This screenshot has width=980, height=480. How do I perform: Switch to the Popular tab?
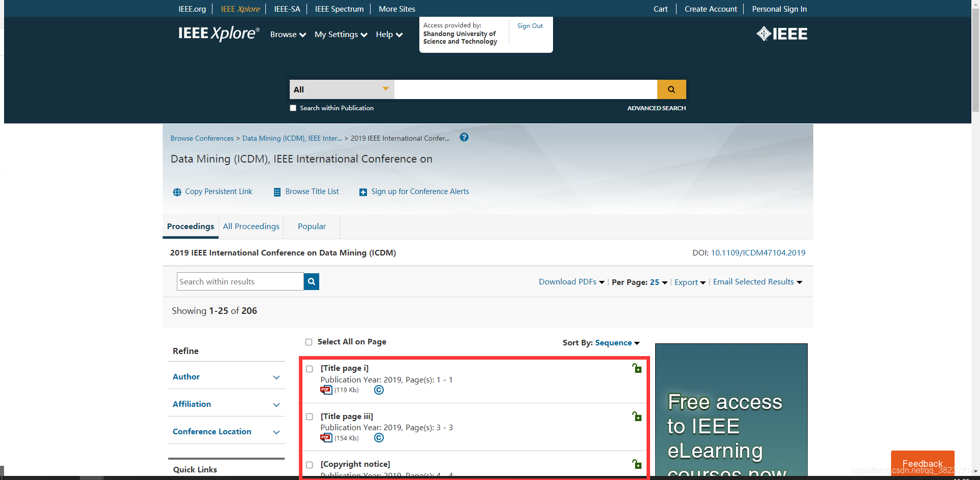pos(312,227)
